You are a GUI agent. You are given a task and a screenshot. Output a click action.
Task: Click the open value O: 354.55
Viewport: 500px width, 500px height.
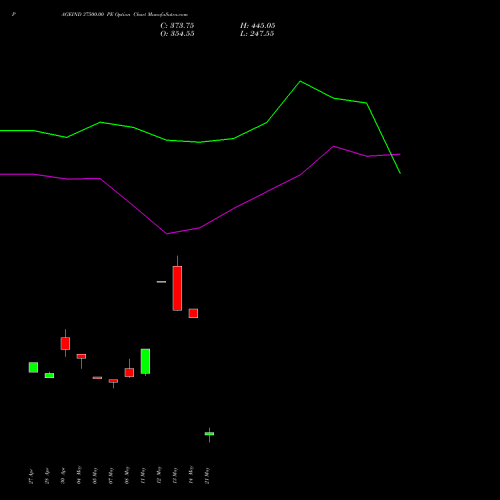click(177, 34)
